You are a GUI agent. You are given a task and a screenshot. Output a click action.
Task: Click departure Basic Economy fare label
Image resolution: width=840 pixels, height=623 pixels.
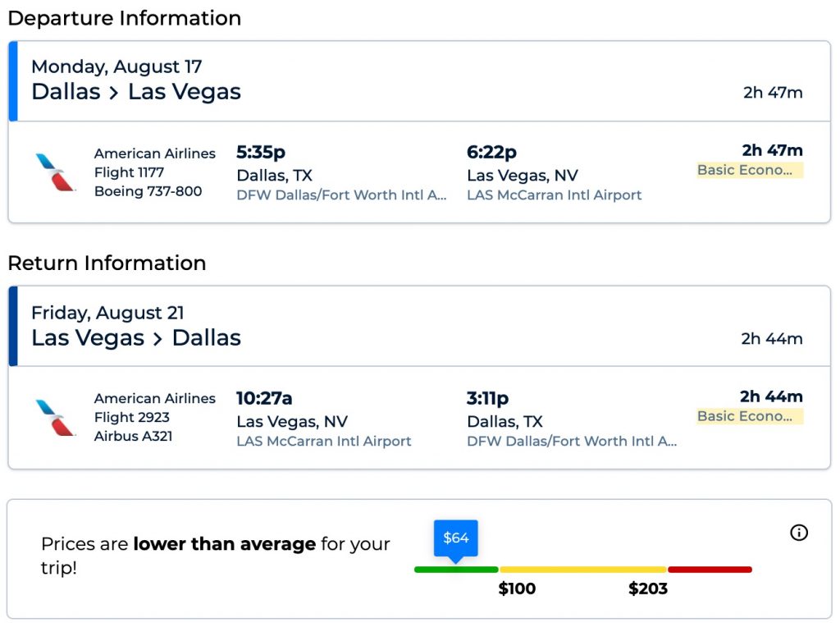pos(749,170)
